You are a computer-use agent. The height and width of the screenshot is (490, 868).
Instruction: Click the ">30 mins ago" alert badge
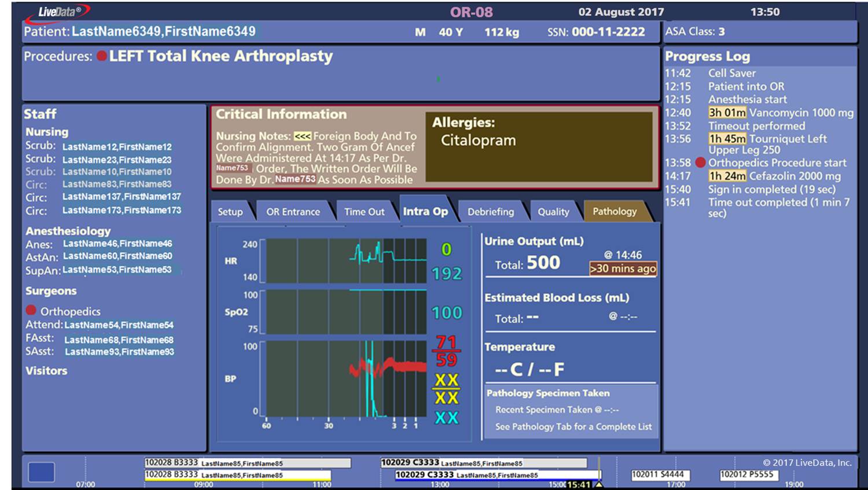tap(624, 268)
